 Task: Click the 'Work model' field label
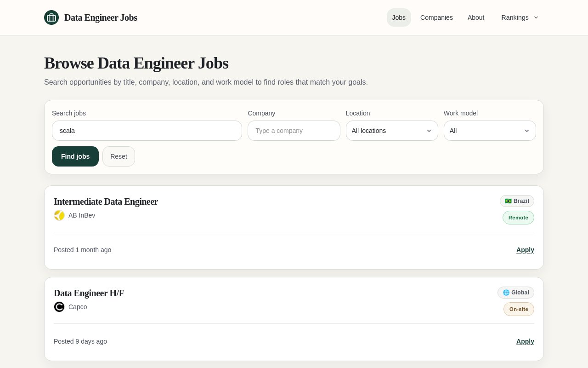(x=461, y=113)
